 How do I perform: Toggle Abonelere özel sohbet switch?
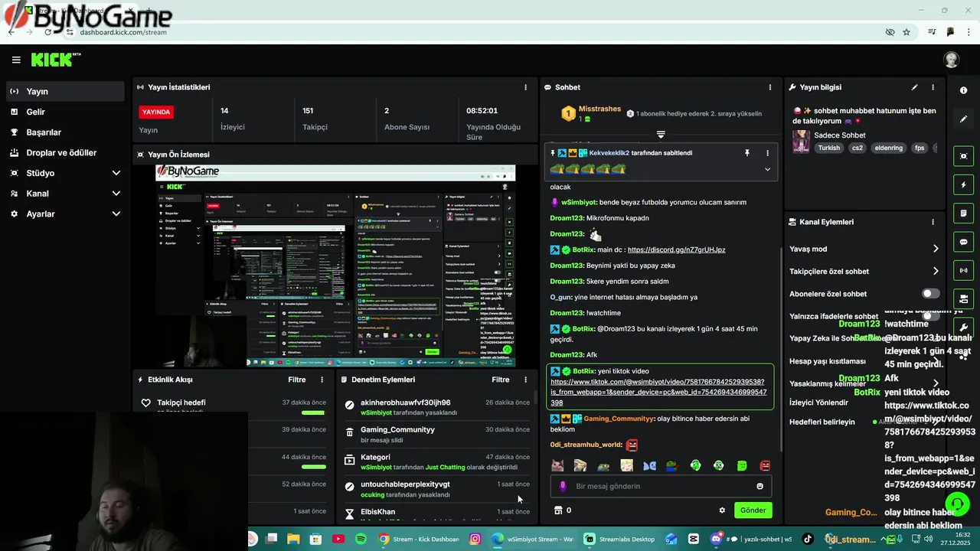click(x=930, y=294)
